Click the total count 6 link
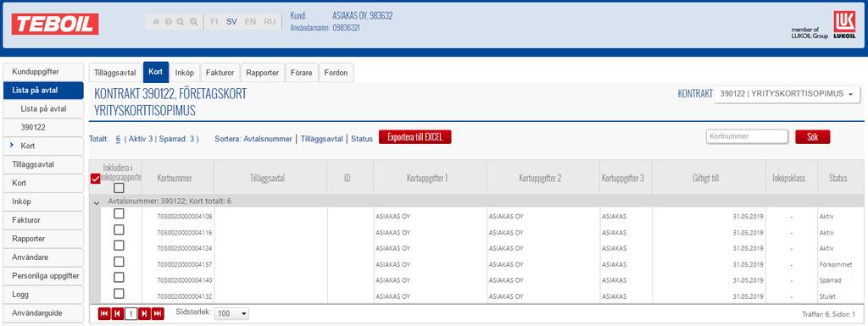 tap(118, 139)
